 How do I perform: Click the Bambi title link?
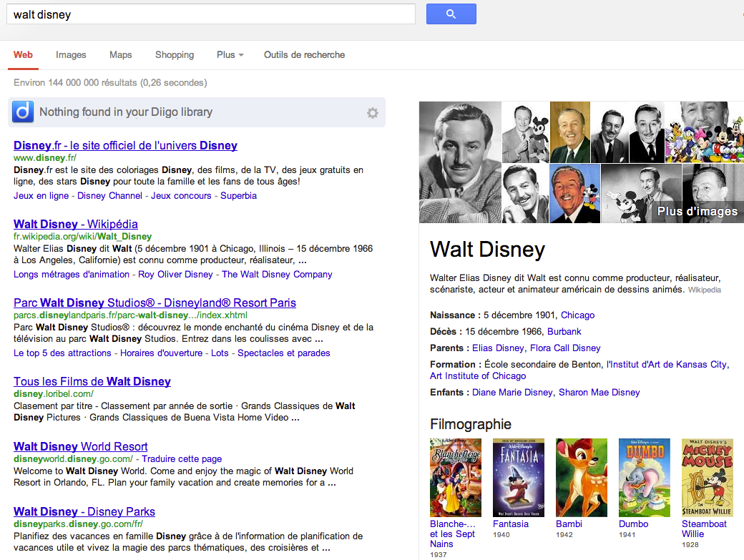tap(569, 524)
